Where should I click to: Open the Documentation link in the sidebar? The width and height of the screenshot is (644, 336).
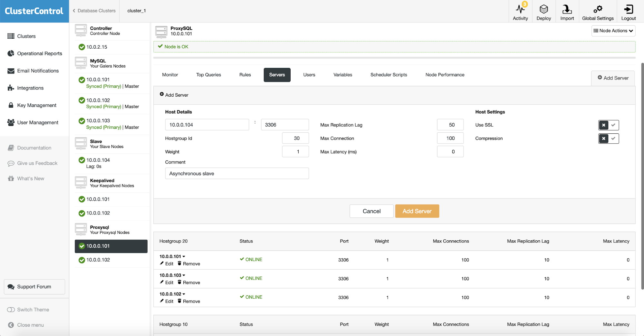pyautogui.click(x=29, y=148)
